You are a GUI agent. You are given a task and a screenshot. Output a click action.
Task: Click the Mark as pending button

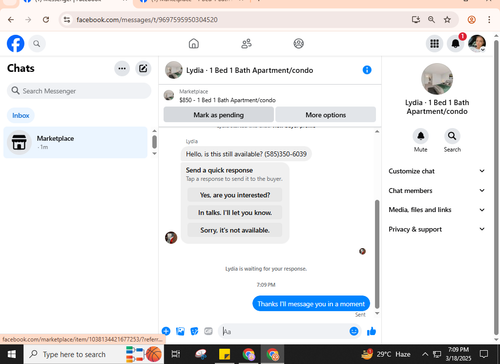pyautogui.click(x=219, y=115)
